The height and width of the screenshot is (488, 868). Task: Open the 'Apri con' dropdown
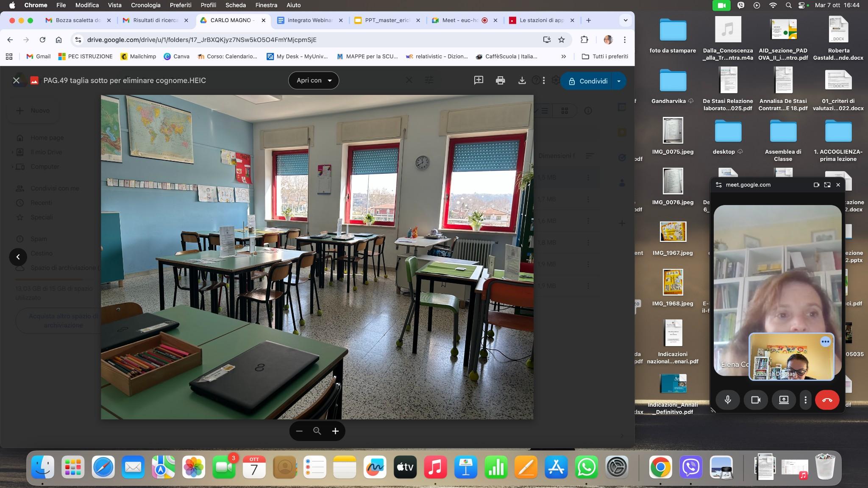(x=313, y=80)
